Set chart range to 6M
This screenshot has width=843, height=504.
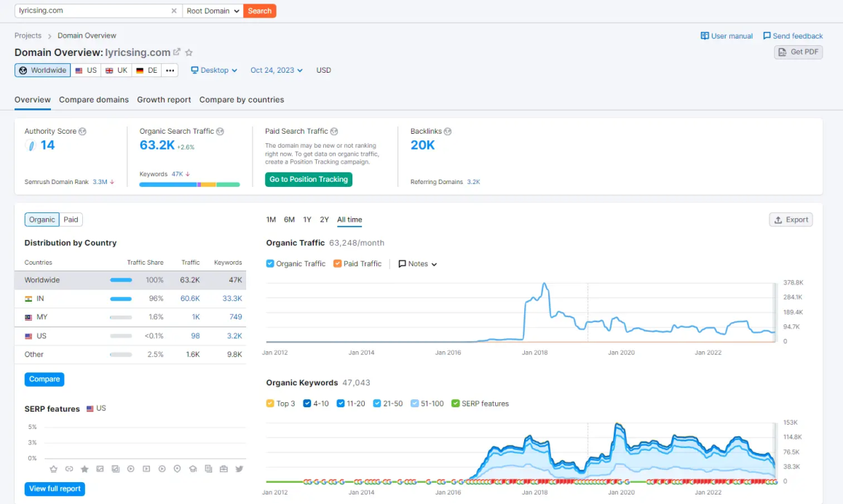point(289,220)
